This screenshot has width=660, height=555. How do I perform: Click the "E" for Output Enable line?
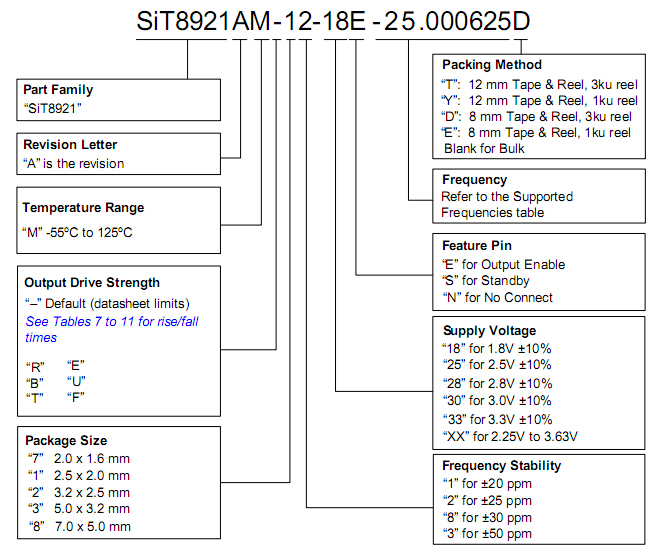tap(503, 264)
